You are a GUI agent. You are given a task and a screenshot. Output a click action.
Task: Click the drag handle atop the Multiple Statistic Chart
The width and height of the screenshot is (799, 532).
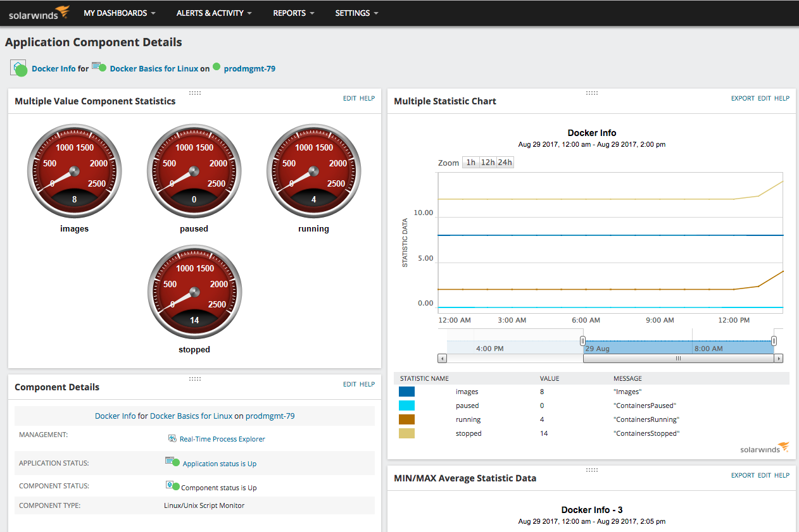pos(591,93)
